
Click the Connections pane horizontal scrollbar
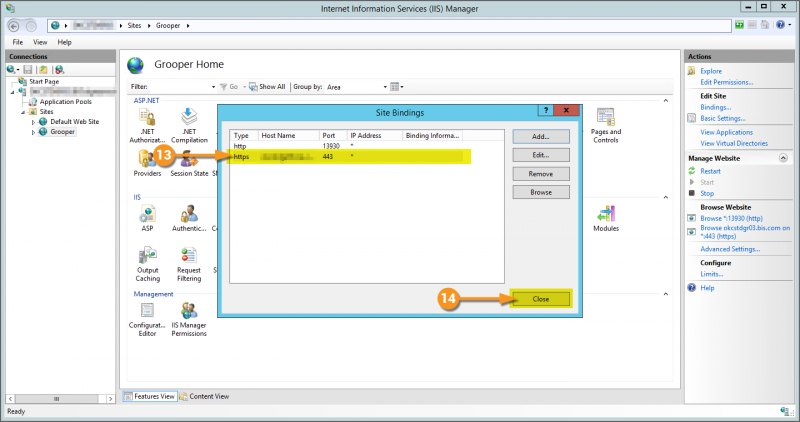(60, 399)
